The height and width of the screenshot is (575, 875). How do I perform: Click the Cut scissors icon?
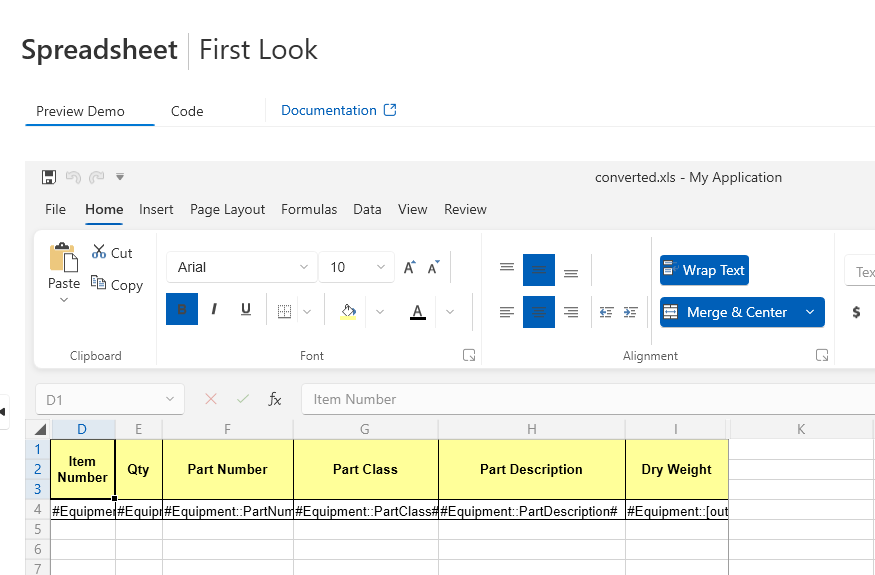click(x=98, y=253)
